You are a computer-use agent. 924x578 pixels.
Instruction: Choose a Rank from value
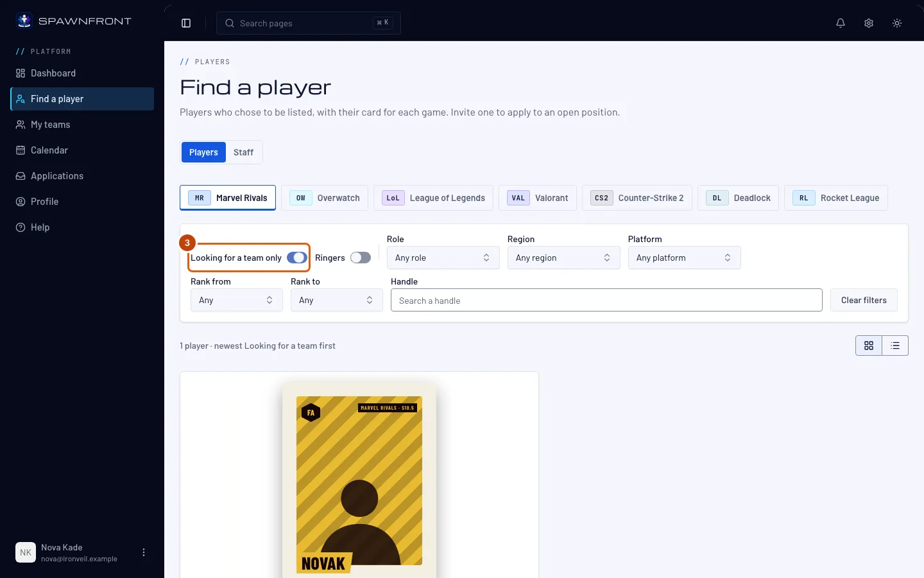pos(236,300)
